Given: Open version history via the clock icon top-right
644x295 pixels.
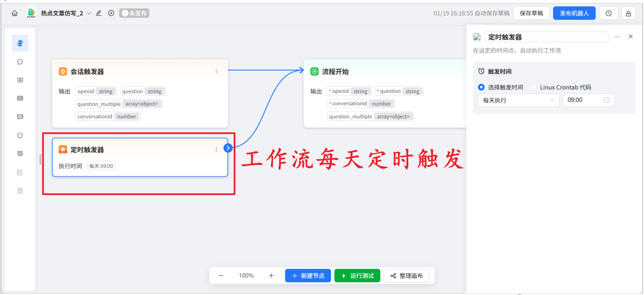Looking at the screenshot, I should coord(608,13).
